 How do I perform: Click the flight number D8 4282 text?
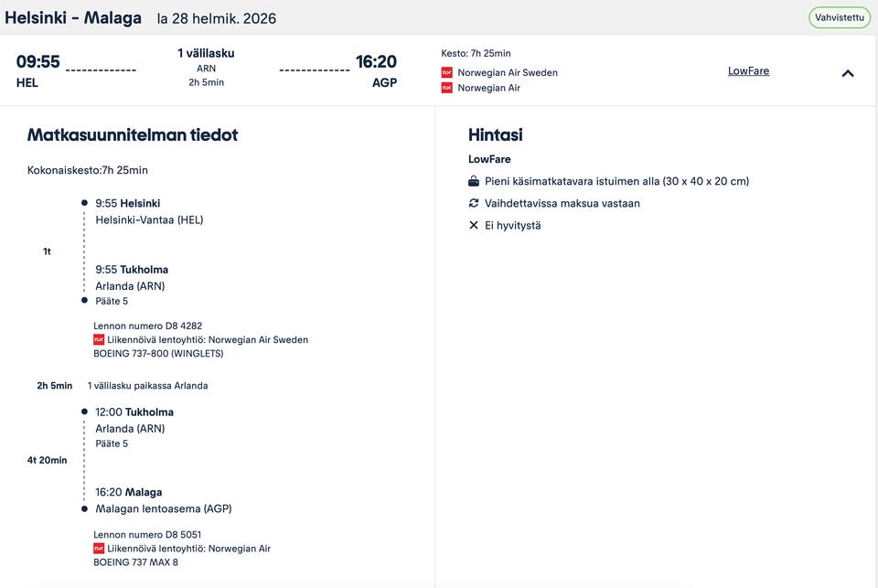147,326
